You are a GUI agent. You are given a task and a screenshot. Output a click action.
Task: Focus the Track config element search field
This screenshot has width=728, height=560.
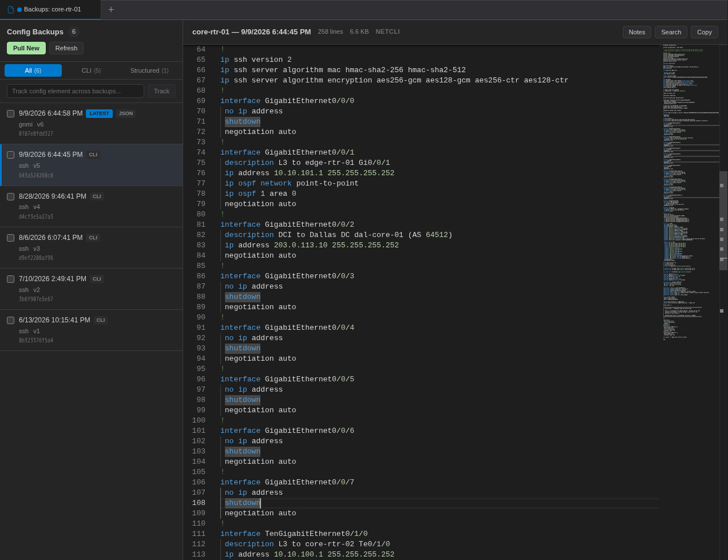[x=76, y=91]
